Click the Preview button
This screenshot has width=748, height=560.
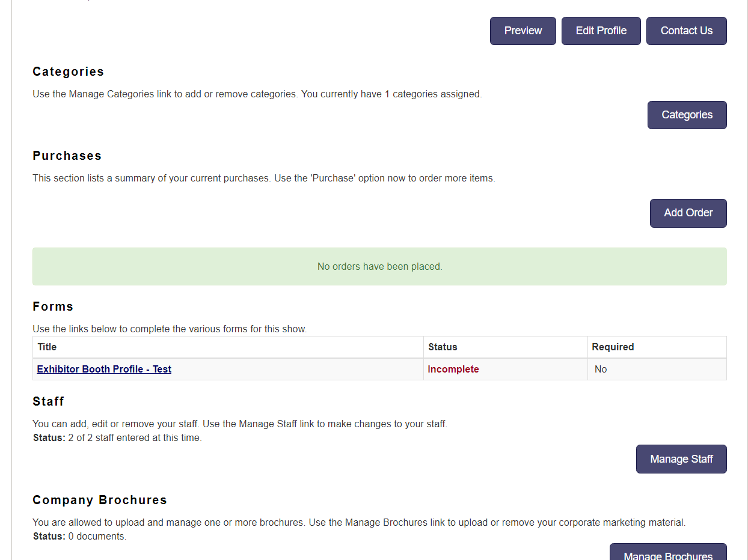pos(523,31)
